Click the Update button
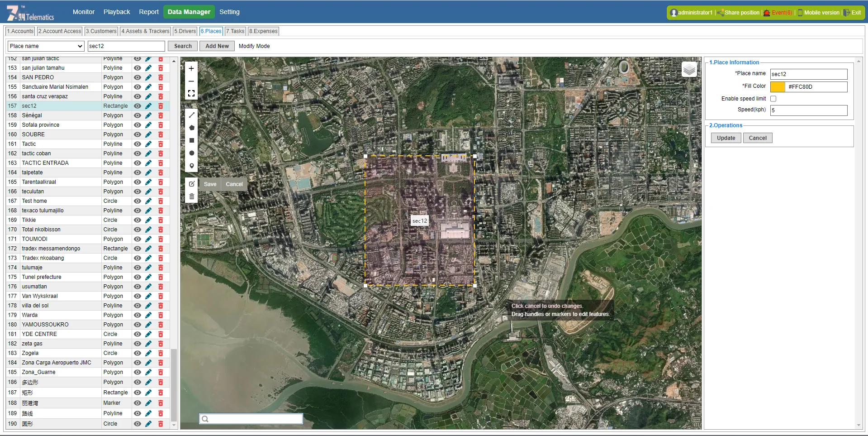This screenshot has width=868, height=436. tap(726, 138)
